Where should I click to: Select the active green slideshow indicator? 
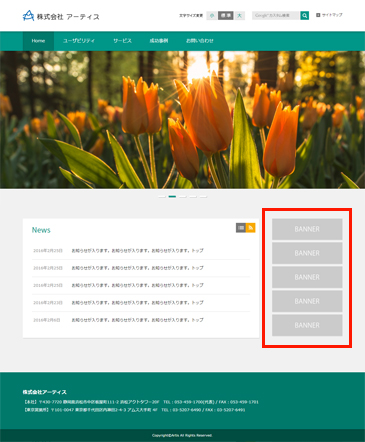pos(172,197)
